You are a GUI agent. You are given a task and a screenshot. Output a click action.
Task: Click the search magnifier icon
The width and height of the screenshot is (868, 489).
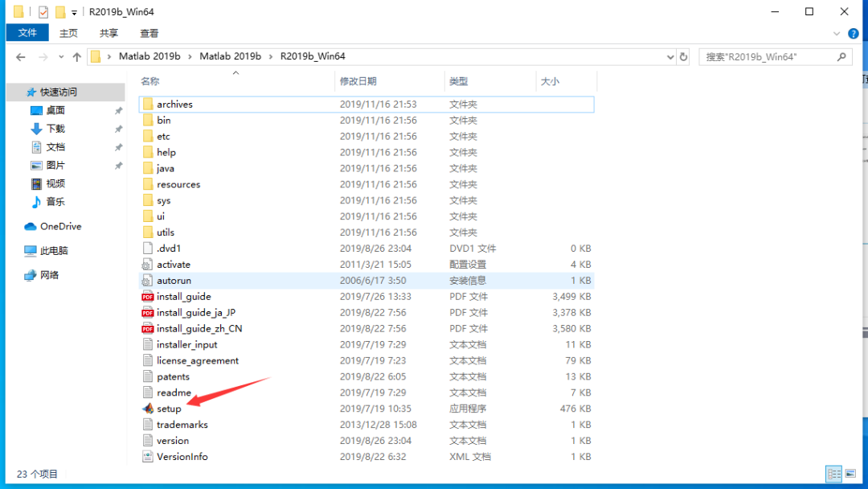click(x=841, y=56)
